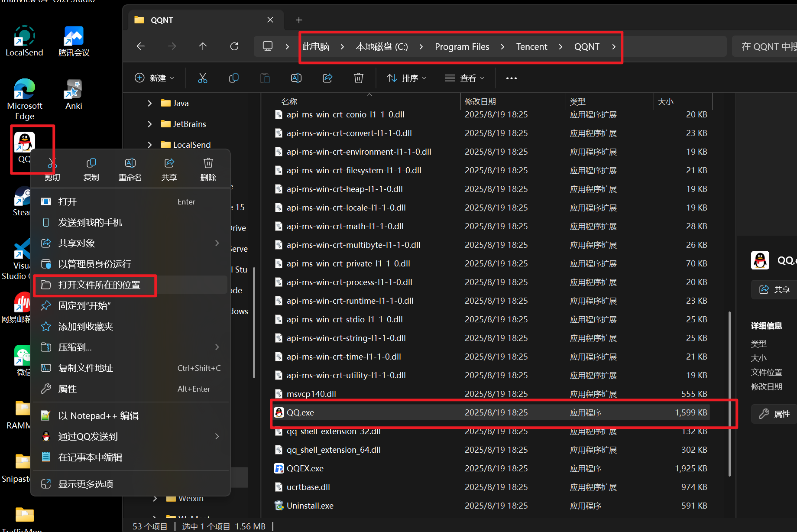Viewport: 797px width, 532px height.
Task: Select api-ms-win-crt-math-l1-1-0.dll file
Action: 492,226
